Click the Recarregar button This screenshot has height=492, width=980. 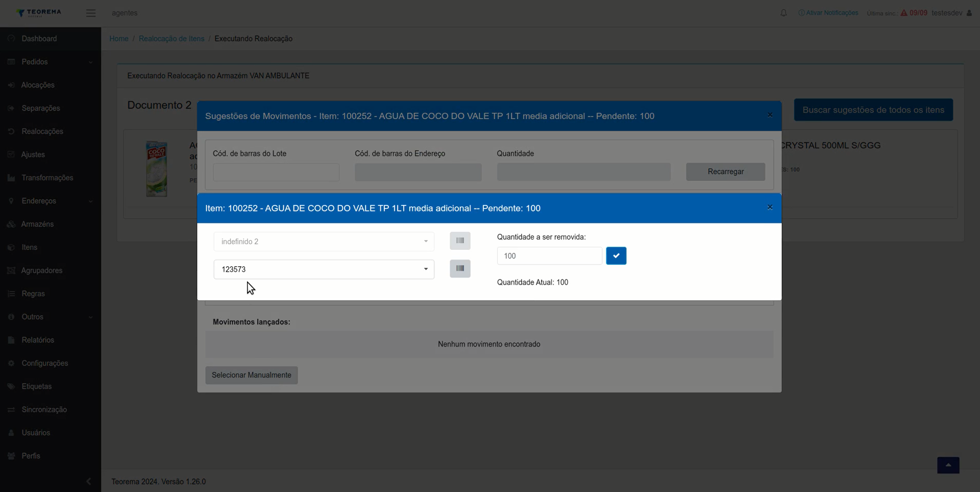click(x=725, y=172)
